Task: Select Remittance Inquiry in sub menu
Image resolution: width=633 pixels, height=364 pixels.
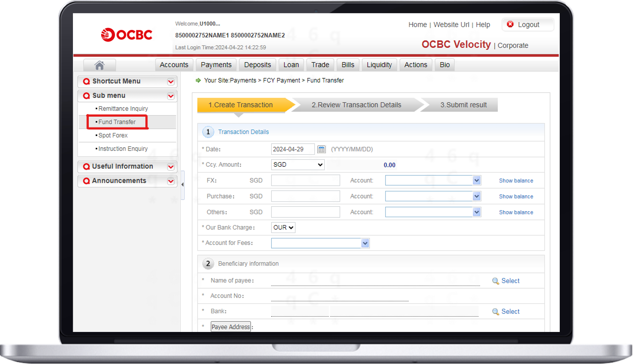Action: coord(123,109)
